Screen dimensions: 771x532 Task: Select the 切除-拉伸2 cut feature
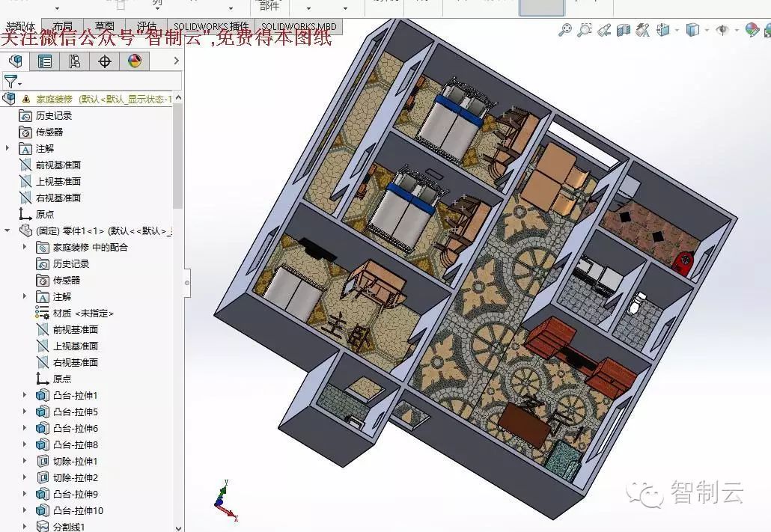[76, 478]
